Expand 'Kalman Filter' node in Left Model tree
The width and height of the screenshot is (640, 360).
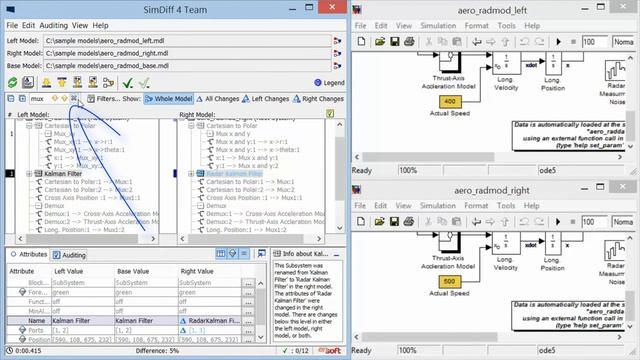pos(29,173)
